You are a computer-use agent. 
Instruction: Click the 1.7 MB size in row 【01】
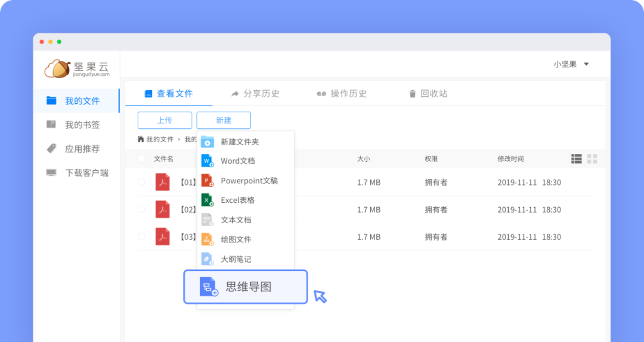(369, 183)
